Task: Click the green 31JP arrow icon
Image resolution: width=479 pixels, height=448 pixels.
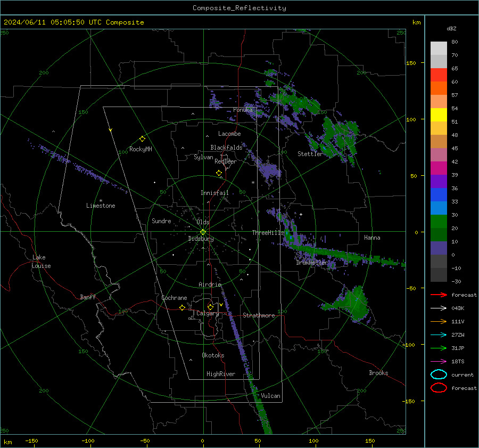Action: (x=439, y=348)
